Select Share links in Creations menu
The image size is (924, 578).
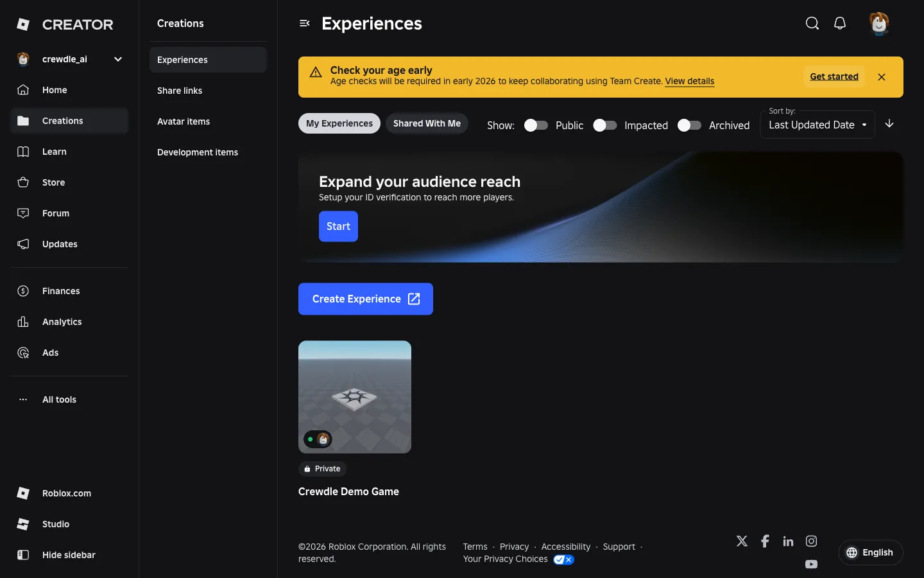pyautogui.click(x=208, y=91)
